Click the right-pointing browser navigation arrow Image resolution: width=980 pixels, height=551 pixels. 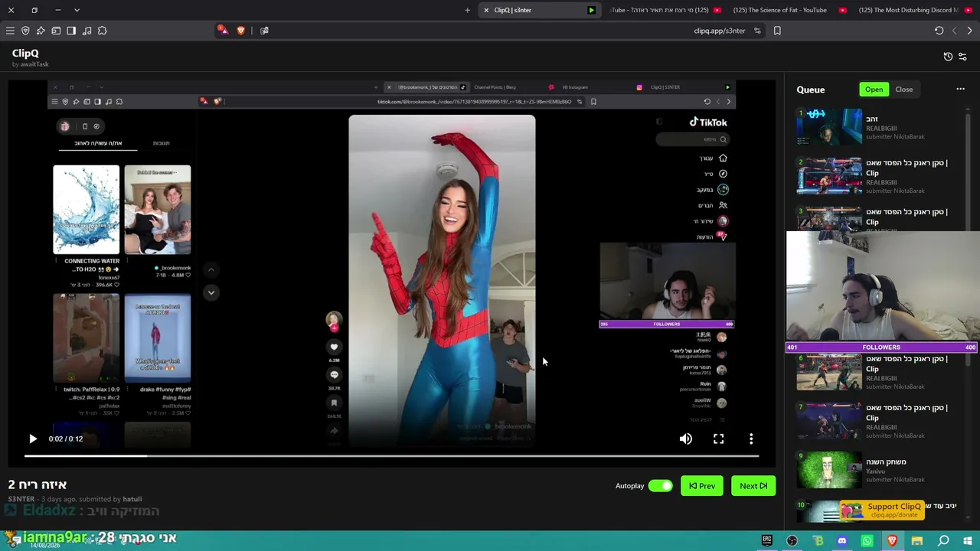969,31
